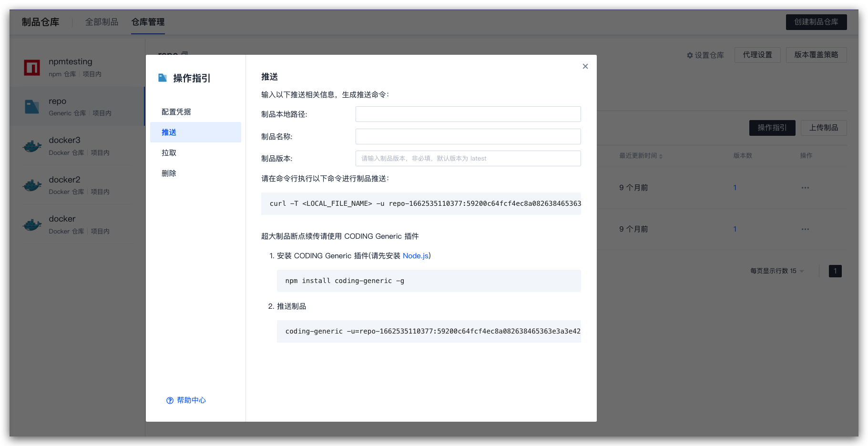Viewport: 868px width, 446px height.
Task: Click the npm logo icon for npmtesting
Action: pos(32,67)
